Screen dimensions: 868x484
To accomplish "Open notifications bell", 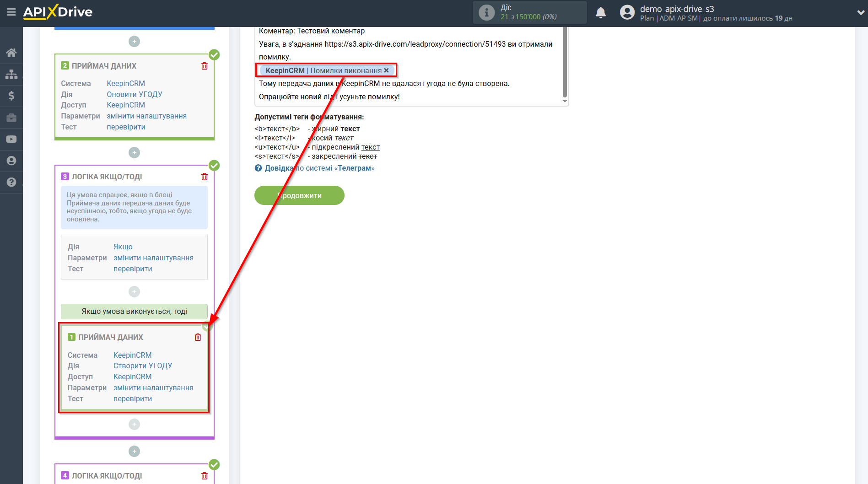I will [x=601, y=13].
